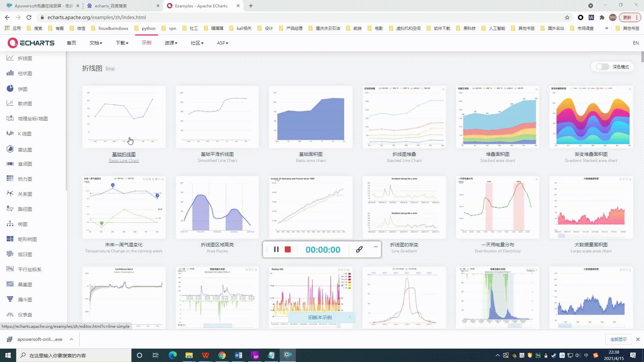
Task: Switch to the echarts_百度搜索 browser tab
Action: pyautogui.click(x=111, y=6)
